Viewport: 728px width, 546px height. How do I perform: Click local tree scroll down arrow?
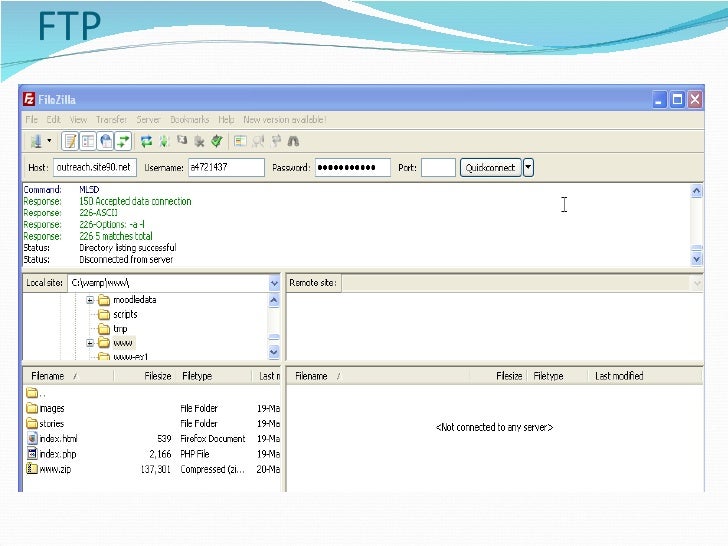coord(274,352)
